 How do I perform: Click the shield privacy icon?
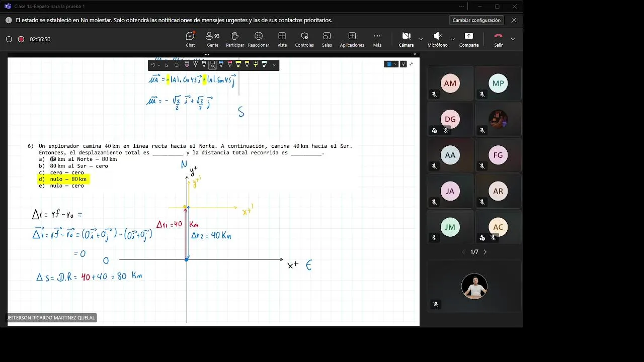[x=9, y=39]
